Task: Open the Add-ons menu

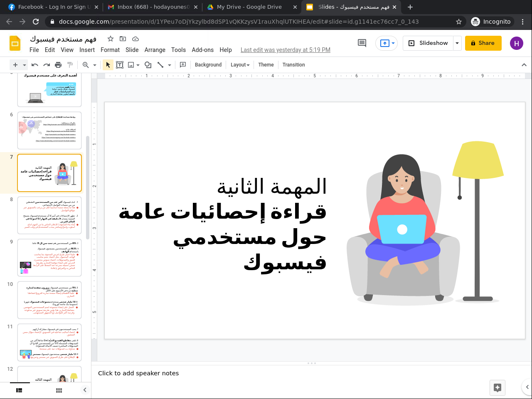Action: (x=203, y=50)
